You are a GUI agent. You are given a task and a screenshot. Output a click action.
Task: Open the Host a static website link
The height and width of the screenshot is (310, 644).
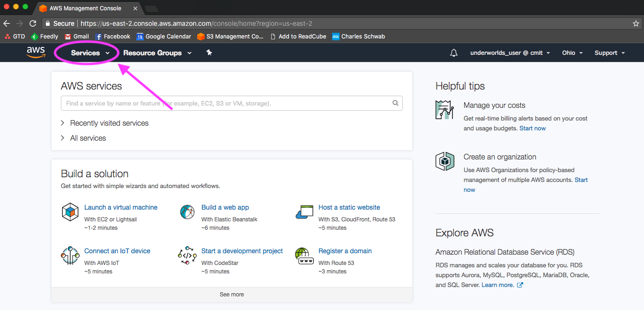349,207
